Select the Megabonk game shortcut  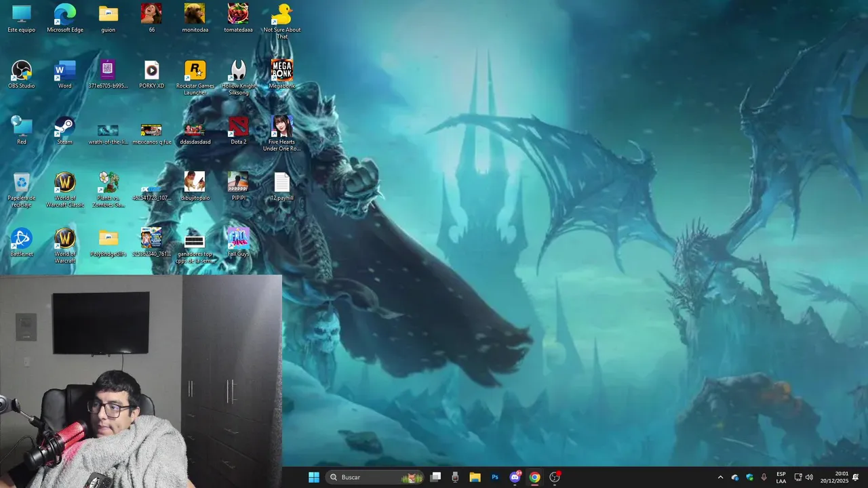(281, 75)
